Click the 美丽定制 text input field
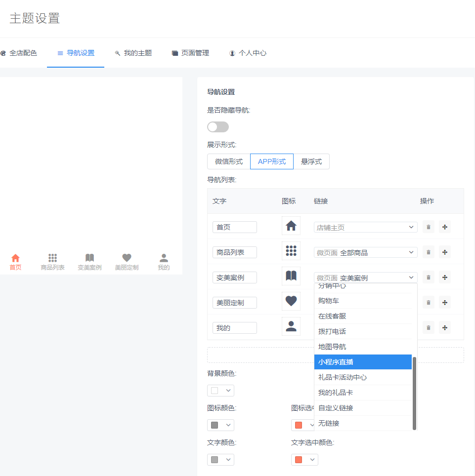Image resolution: width=475 pixels, height=476 pixels. 234,303
